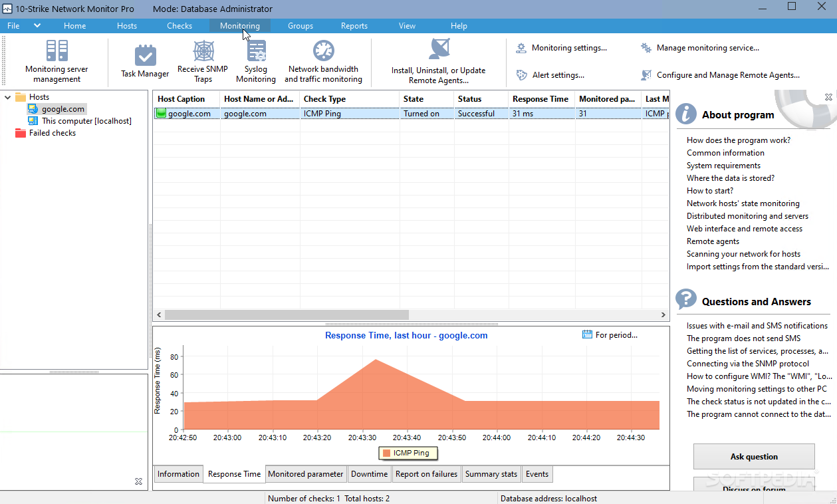Screen dimensions: 837x504
Task: Click Install, Uninstall, or Update Remote Agents
Action: 438,61
